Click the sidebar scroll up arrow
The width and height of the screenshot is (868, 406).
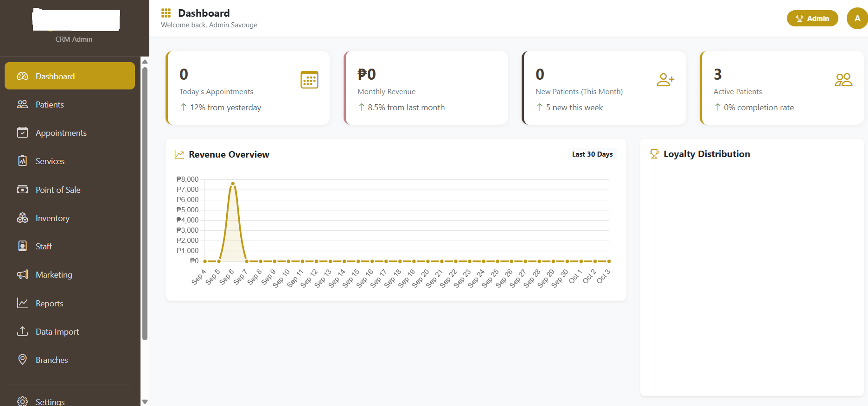point(145,62)
